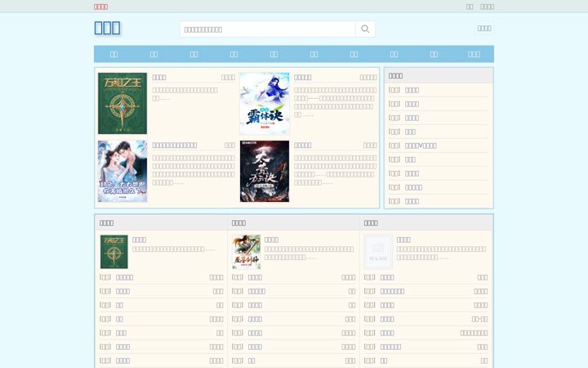This screenshot has width=588, height=368.
Task: Open the large 万相之王 green cover in featured section
Action: pos(122,103)
